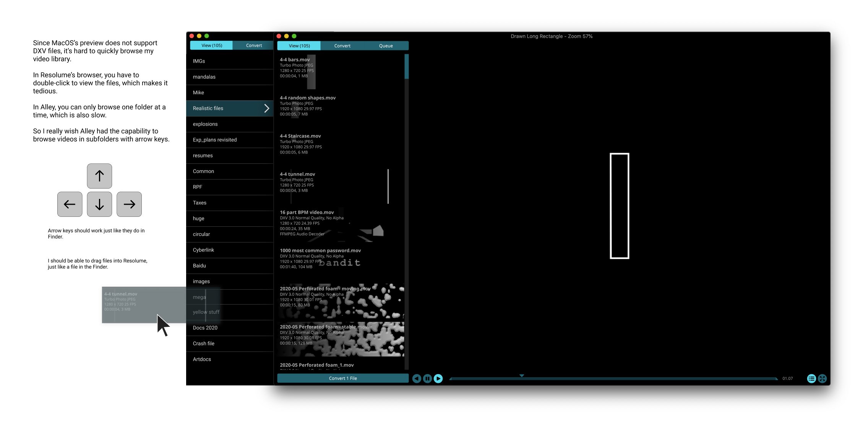Click the playback timeline position marker
This screenshot has width=868, height=423.
[521, 376]
